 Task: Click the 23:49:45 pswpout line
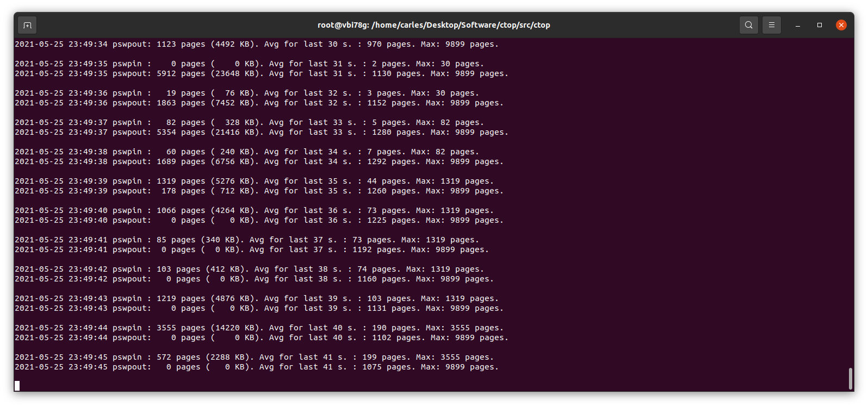click(x=257, y=367)
